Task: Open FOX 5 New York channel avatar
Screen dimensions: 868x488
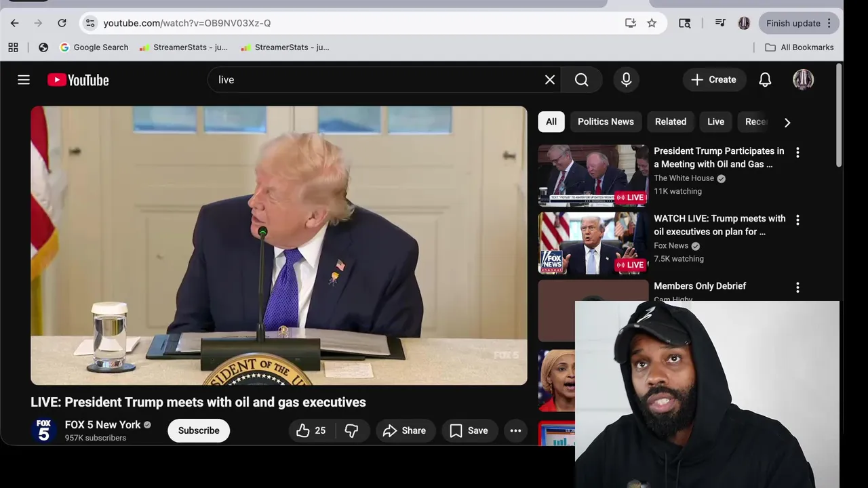Action: 43,430
